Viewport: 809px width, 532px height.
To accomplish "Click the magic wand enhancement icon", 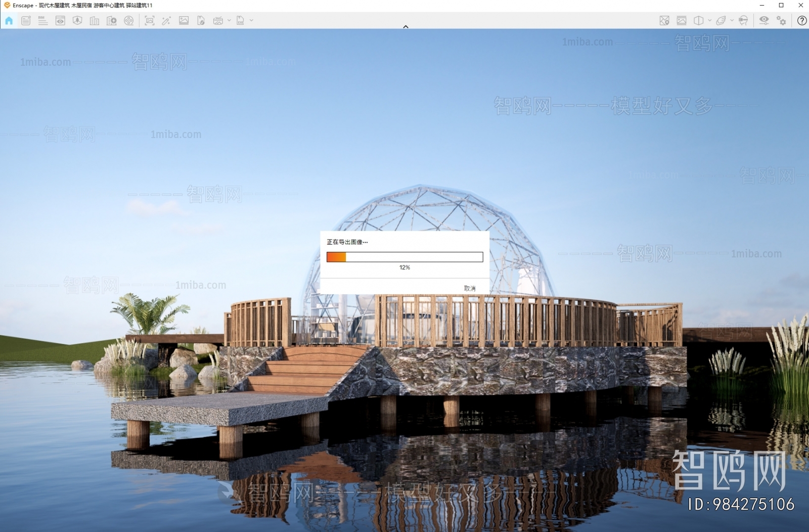I will [x=166, y=21].
